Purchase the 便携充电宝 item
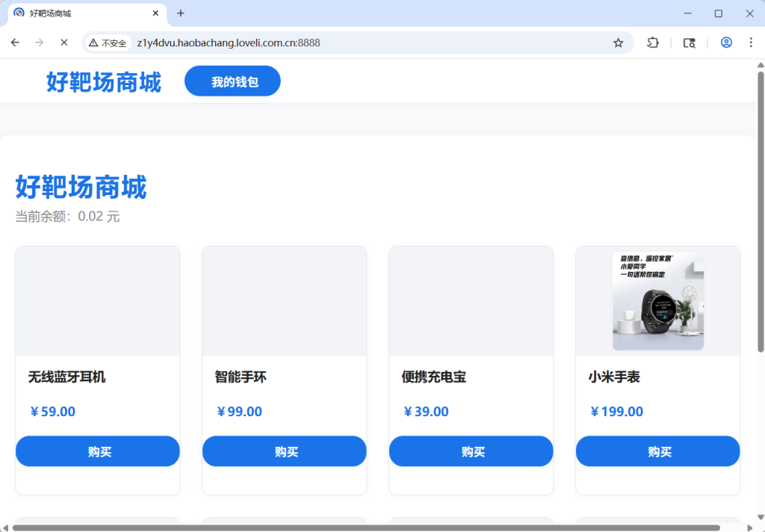The width and height of the screenshot is (765, 532). click(x=471, y=451)
